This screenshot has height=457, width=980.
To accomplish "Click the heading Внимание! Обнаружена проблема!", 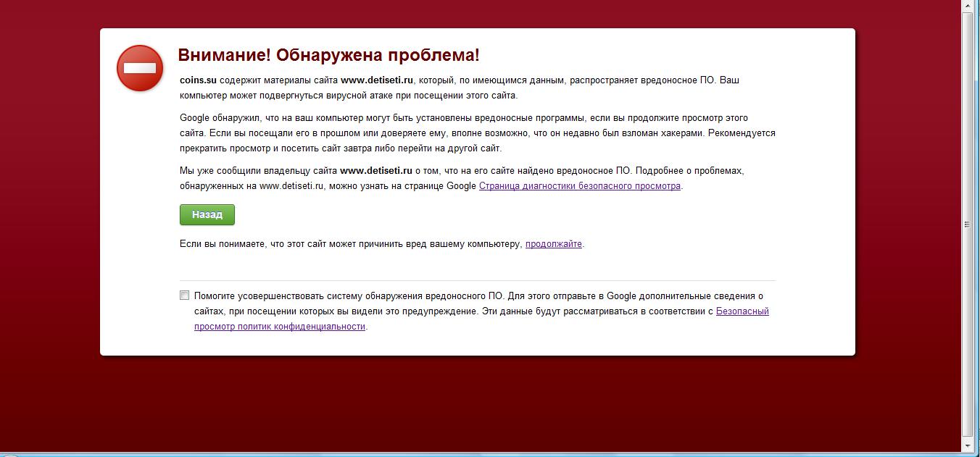I will click(x=328, y=56).
